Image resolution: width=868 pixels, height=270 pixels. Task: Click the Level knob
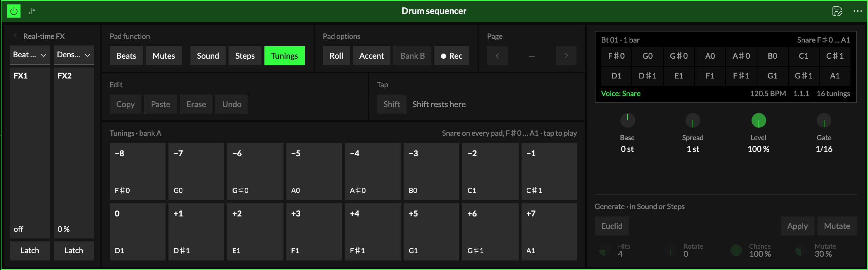(x=758, y=120)
